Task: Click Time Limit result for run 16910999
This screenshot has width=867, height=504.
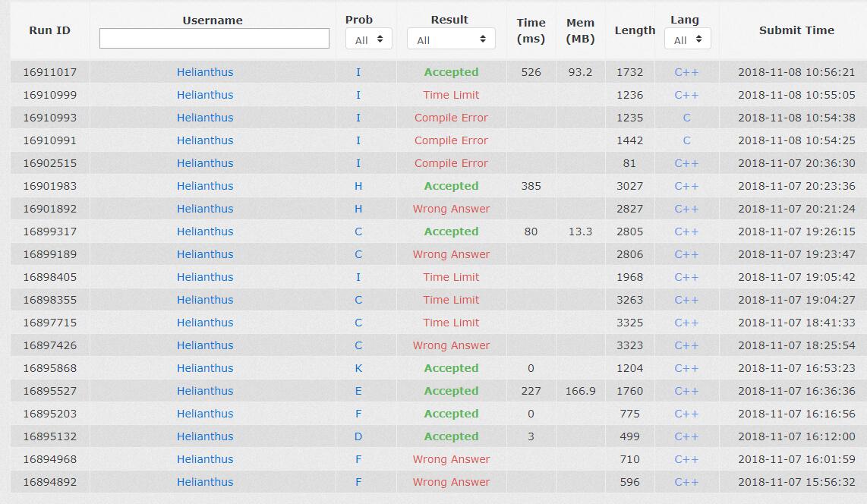Action: pos(451,95)
